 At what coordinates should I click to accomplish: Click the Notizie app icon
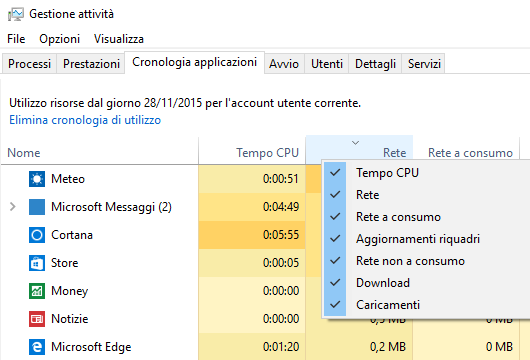(37, 319)
